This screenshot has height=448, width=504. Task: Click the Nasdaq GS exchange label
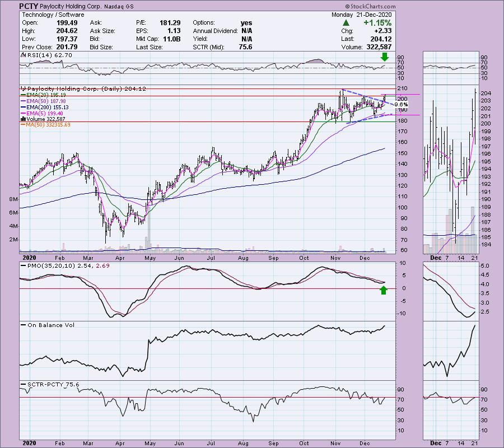click(119, 6)
